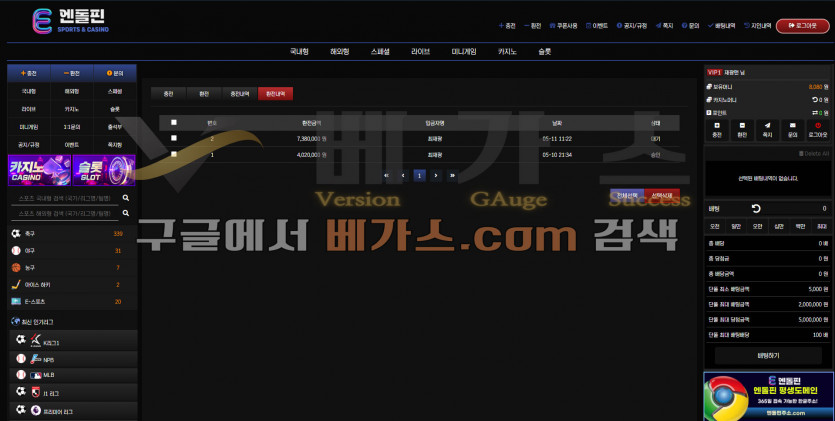The height and width of the screenshot is (421, 835).
Task: Expand the 축구 sport category
Action: (x=72, y=234)
